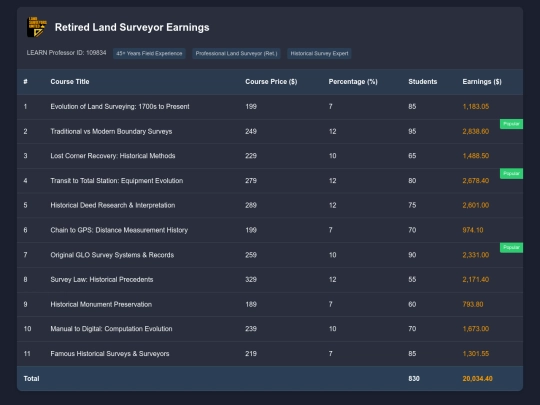Click the Total row label
Image resolution: width=540 pixels, height=405 pixels.
tap(31, 378)
